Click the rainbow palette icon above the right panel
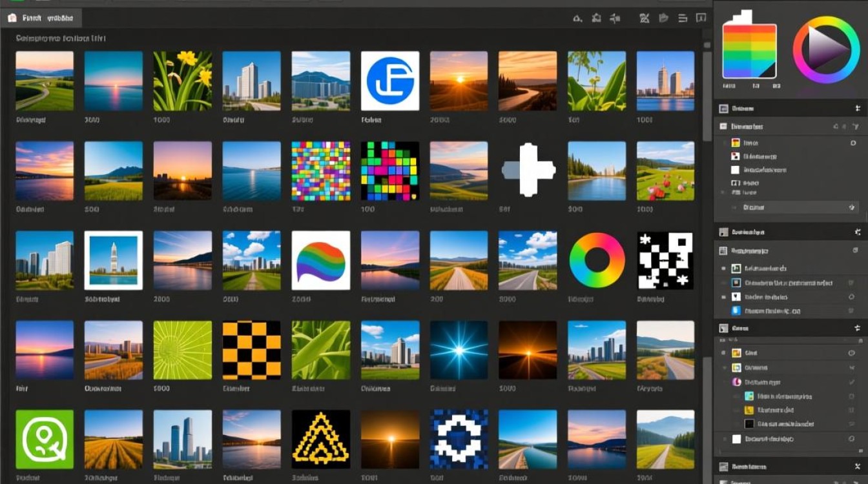868x484 pixels. coord(749,52)
